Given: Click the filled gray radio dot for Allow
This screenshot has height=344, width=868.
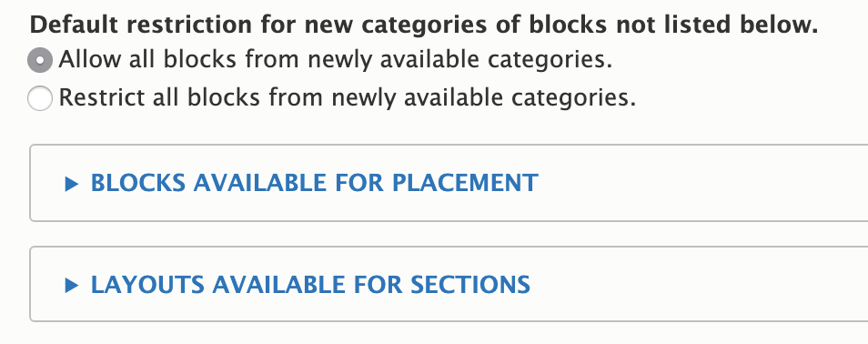Looking at the screenshot, I should 40,60.
